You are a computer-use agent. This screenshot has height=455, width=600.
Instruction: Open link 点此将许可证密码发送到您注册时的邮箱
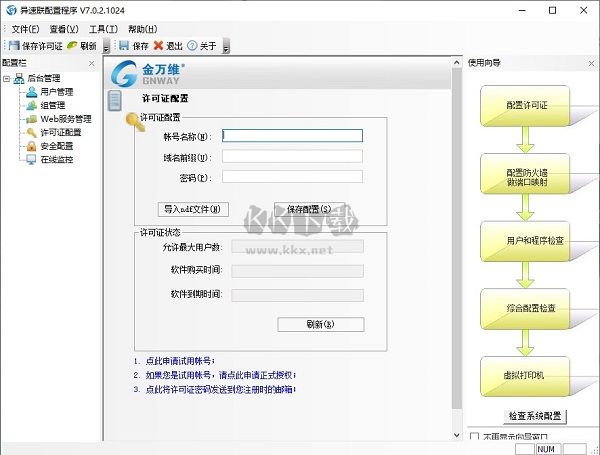pos(219,390)
